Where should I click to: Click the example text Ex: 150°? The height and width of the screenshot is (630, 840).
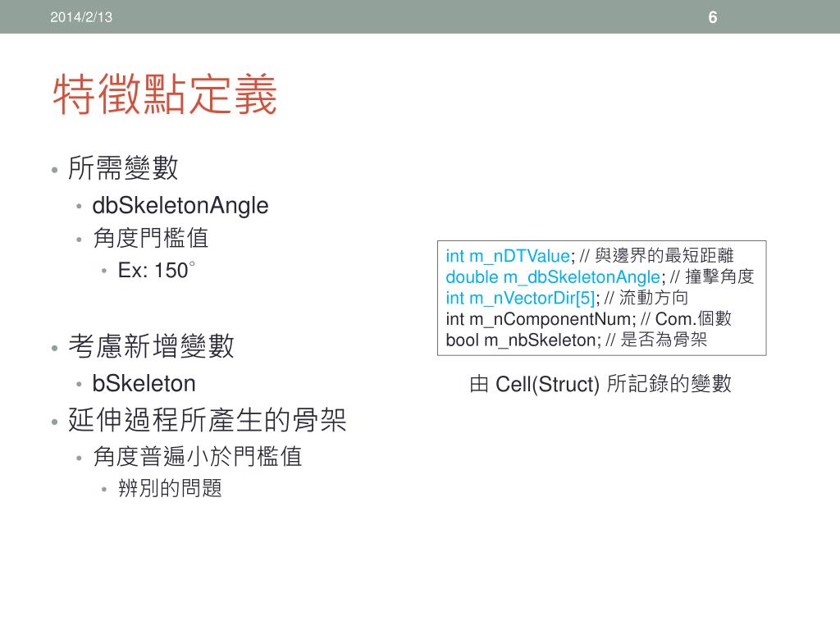click(157, 270)
